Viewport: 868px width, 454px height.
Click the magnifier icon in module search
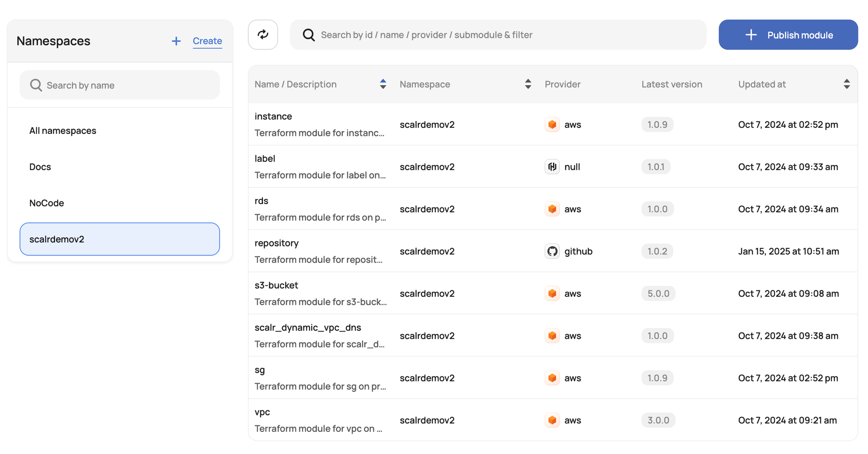tap(309, 35)
